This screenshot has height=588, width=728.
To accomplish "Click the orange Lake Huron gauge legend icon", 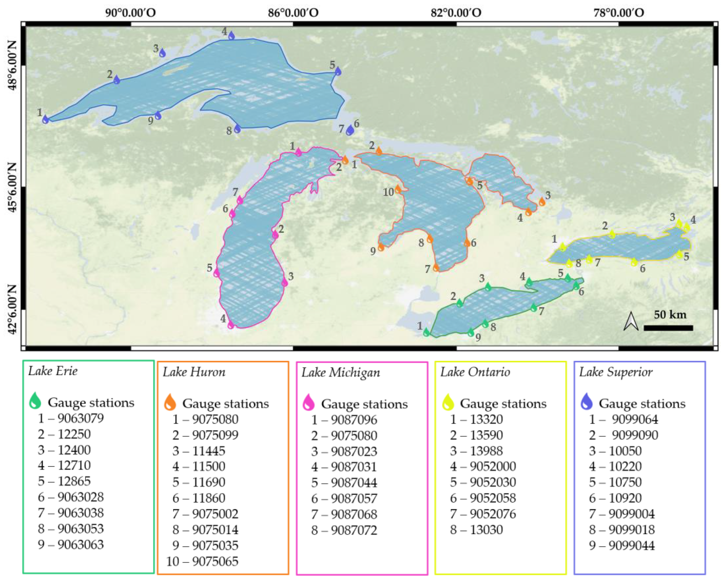I will (x=170, y=402).
